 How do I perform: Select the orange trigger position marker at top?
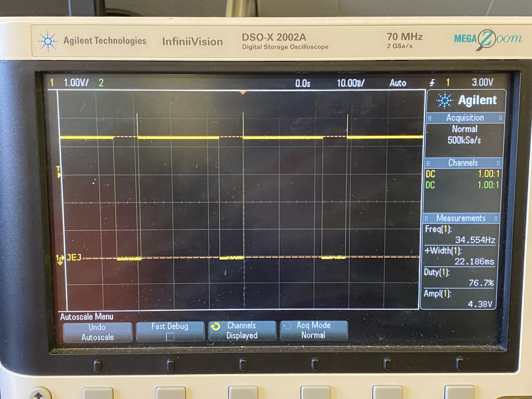coord(243,92)
